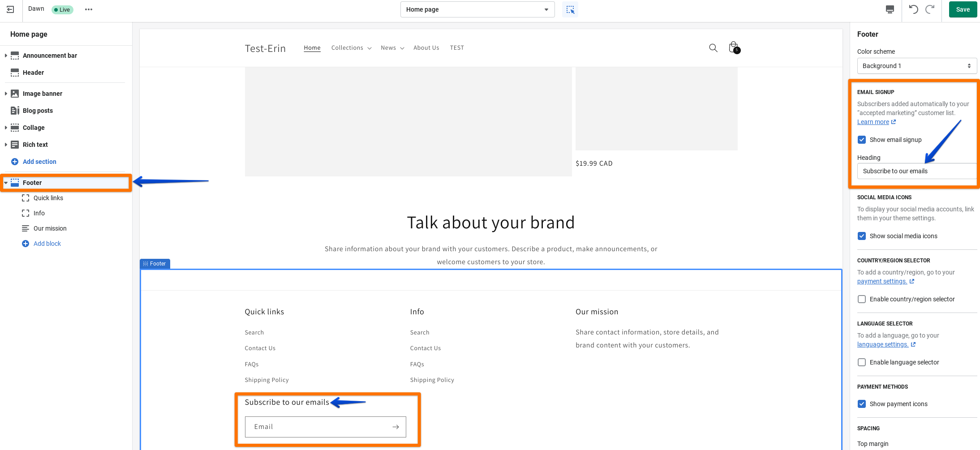
Task: Open the Collections nav menu
Action: (x=351, y=48)
